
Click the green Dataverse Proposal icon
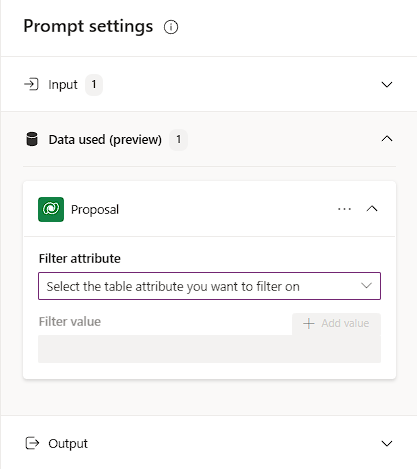[51, 209]
